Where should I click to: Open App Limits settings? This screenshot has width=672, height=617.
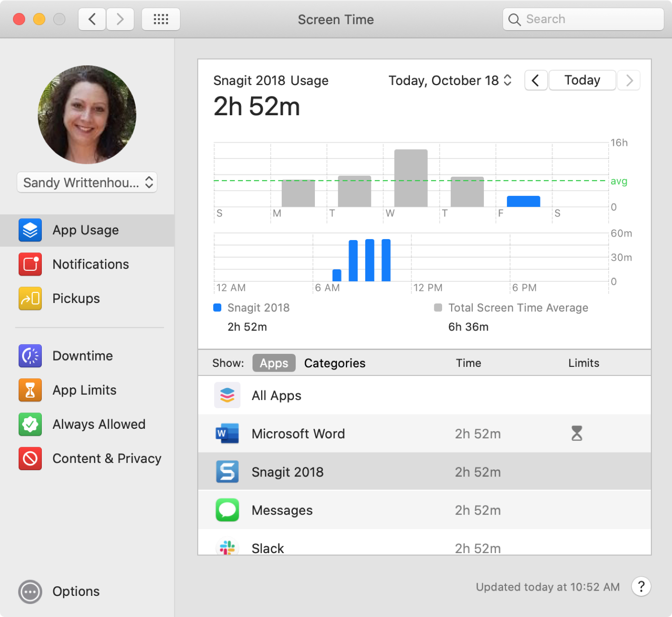tap(84, 390)
